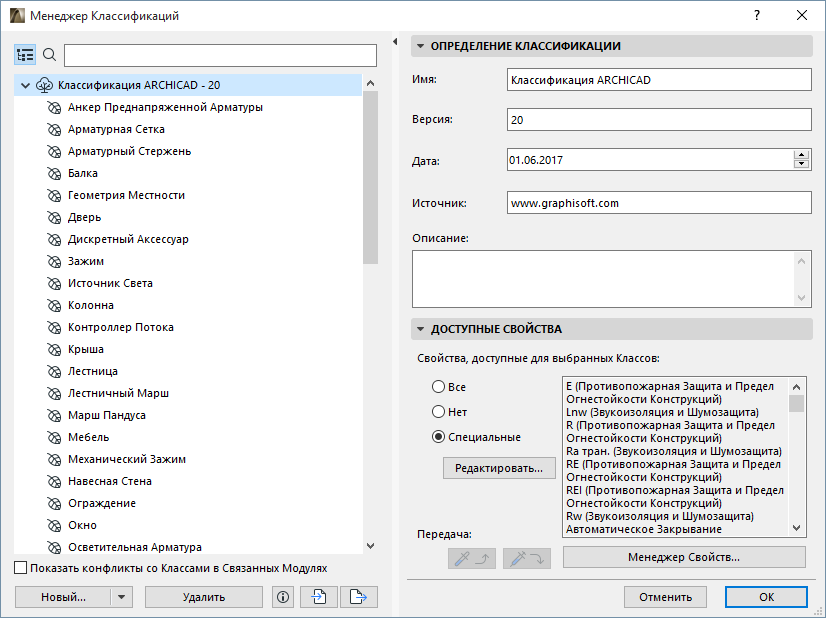Click icon beside Колонна
This screenshot has width=826, height=618.
tap(54, 306)
